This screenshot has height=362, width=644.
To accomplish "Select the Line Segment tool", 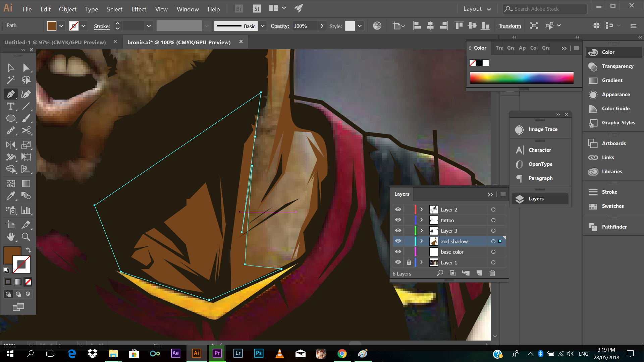I will click(x=26, y=106).
